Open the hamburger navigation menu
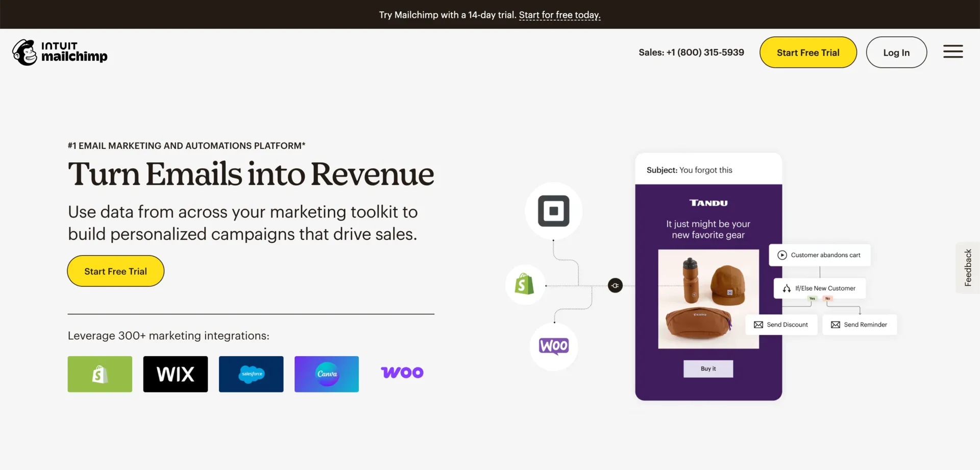 tap(952, 52)
